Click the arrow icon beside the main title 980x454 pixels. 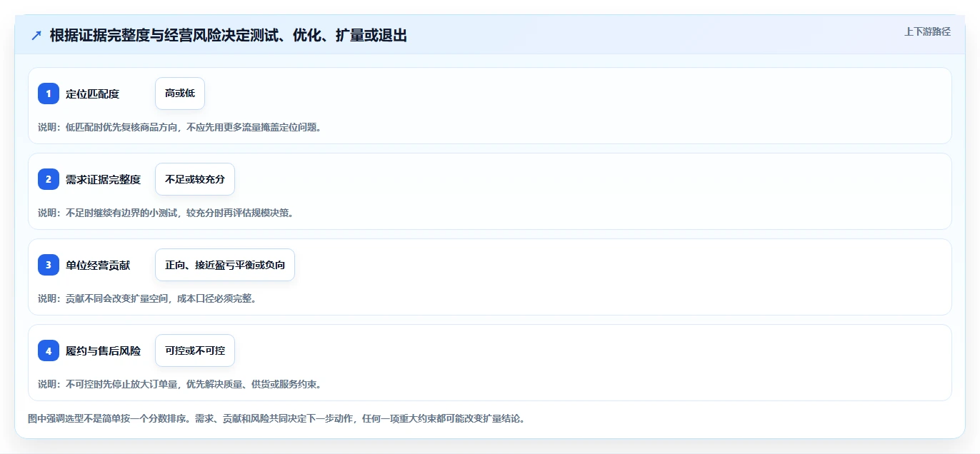[36, 36]
